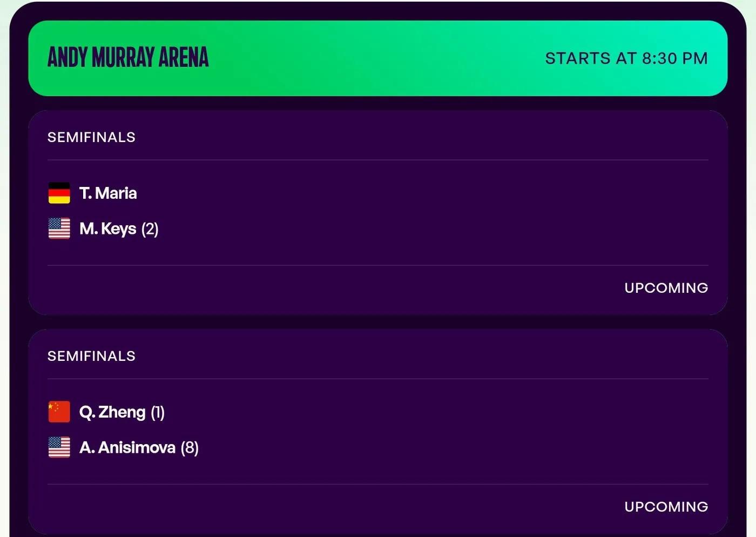Viewport: 756px width, 537px height.
Task: Click the seed (1) next to Zheng
Action: click(x=158, y=412)
